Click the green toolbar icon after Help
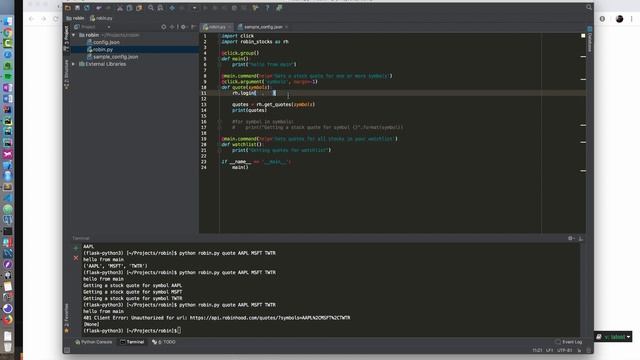The width and height of the screenshot is (640, 360). [279, 8]
